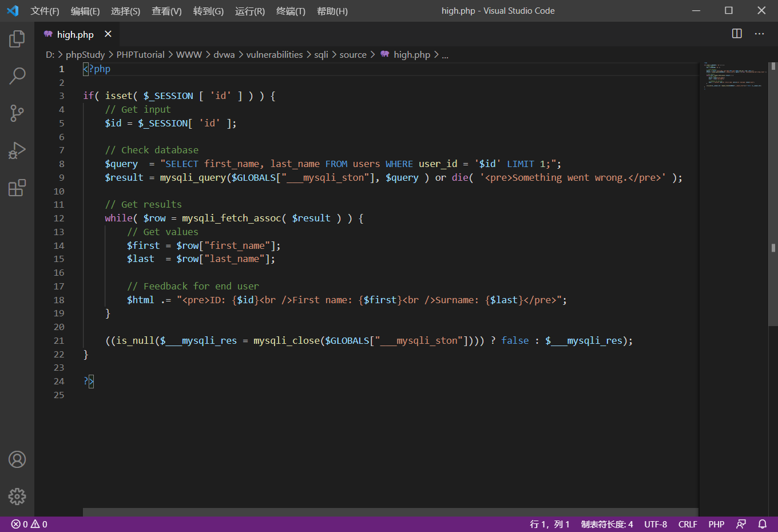The width and height of the screenshot is (778, 532).
Task: Click the CRLF line ending selector
Action: 688,524
